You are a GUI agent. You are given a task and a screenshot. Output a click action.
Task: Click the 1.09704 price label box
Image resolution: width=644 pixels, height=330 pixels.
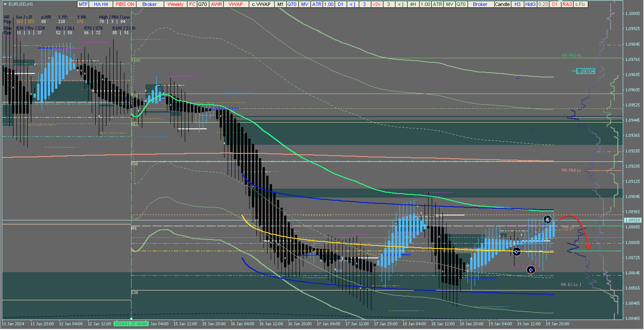[585, 71]
